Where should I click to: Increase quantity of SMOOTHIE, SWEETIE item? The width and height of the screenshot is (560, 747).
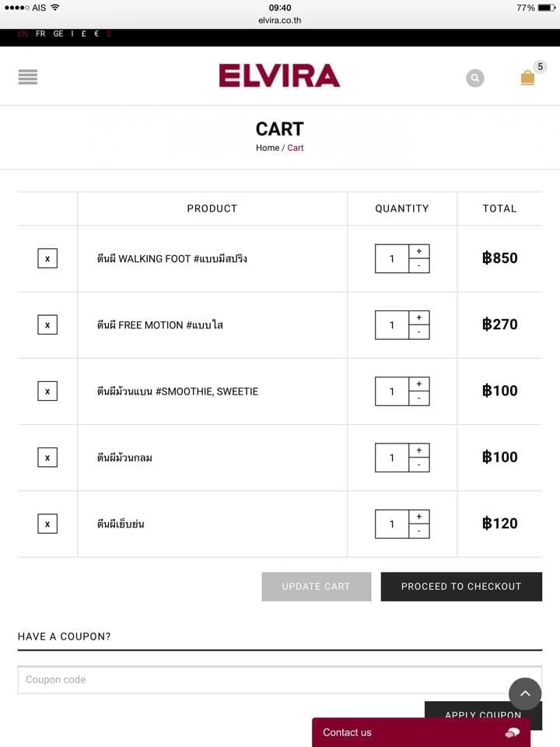point(419,384)
